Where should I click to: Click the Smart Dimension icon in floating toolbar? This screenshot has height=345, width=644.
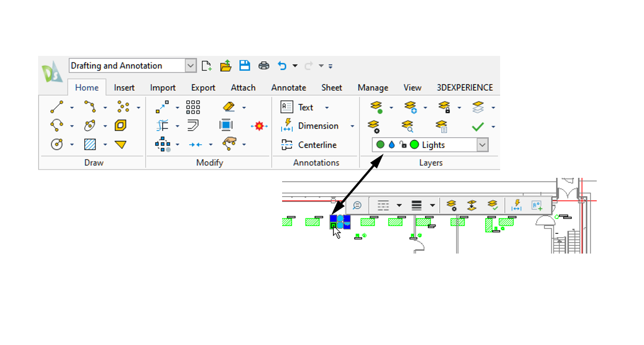click(x=516, y=205)
